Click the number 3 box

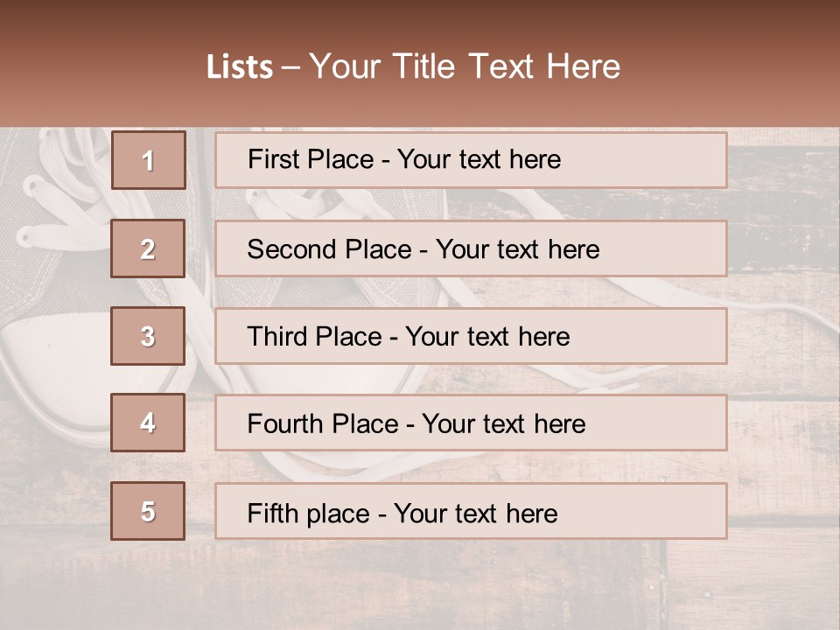coord(148,336)
